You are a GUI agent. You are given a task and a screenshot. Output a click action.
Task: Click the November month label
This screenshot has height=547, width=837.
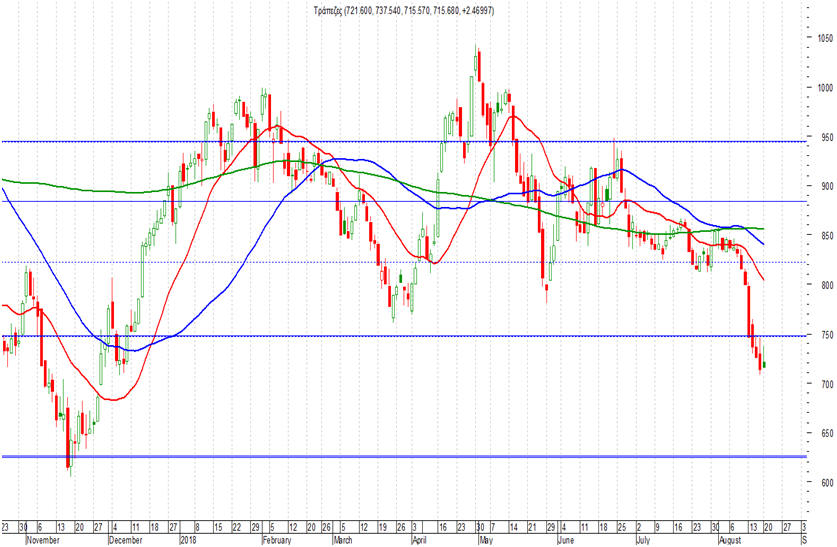pyautogui.click(x=43, y=540)
